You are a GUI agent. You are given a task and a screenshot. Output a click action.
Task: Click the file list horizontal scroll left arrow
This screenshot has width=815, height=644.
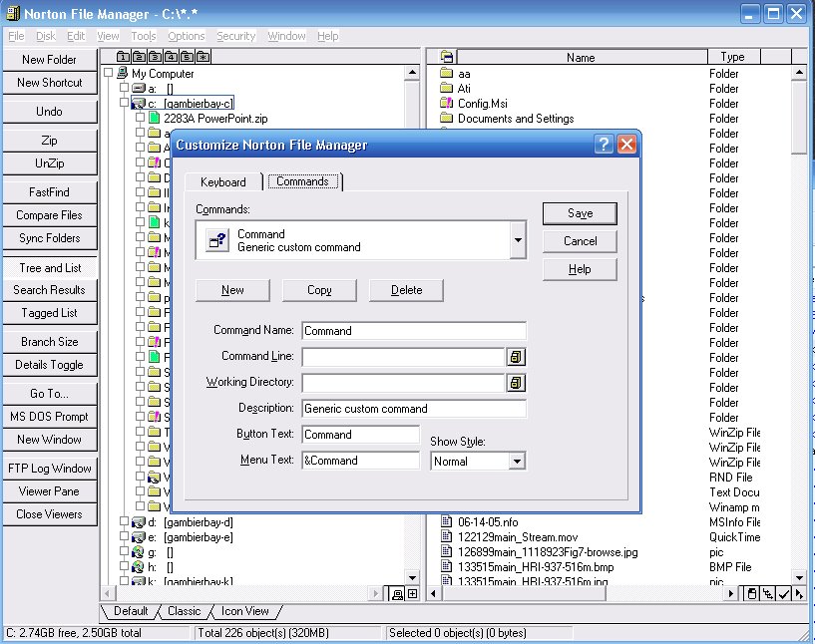(x=434, y=593)
